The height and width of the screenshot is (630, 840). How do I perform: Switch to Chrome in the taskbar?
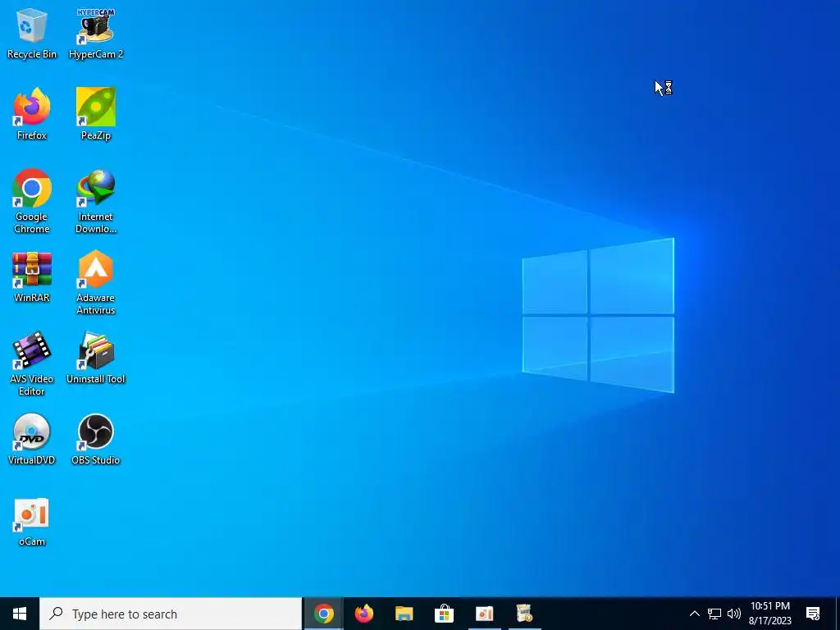(323, 614)
